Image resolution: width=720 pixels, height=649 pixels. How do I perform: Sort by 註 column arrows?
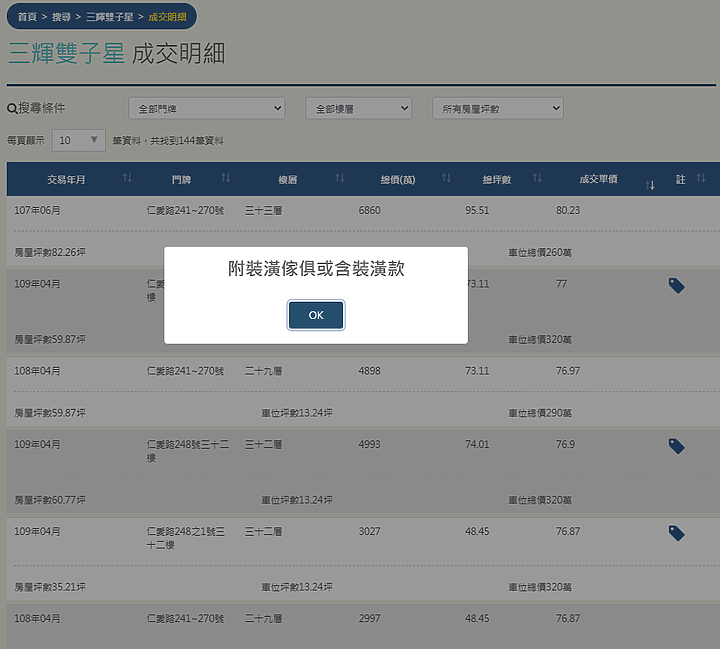point(701,178)
